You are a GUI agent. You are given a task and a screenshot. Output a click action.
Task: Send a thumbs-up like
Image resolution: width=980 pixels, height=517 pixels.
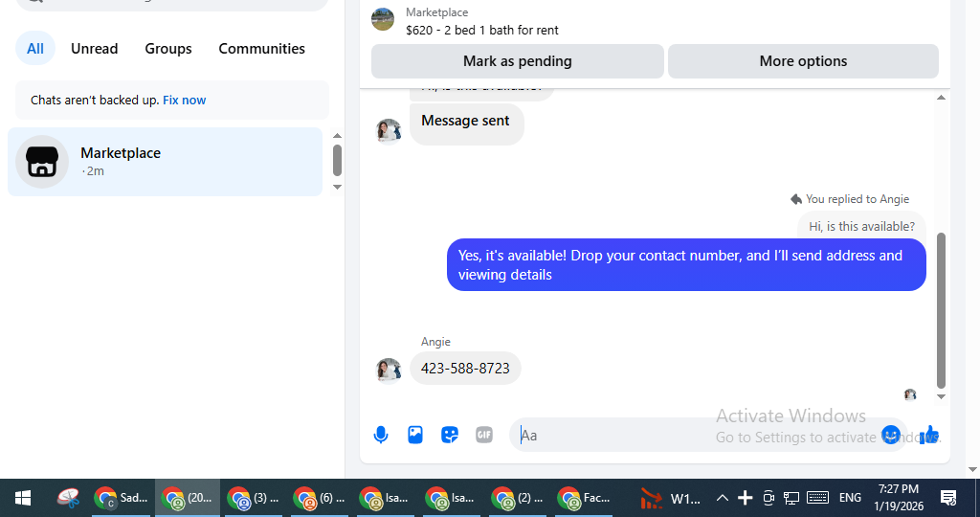coord(929,435)
